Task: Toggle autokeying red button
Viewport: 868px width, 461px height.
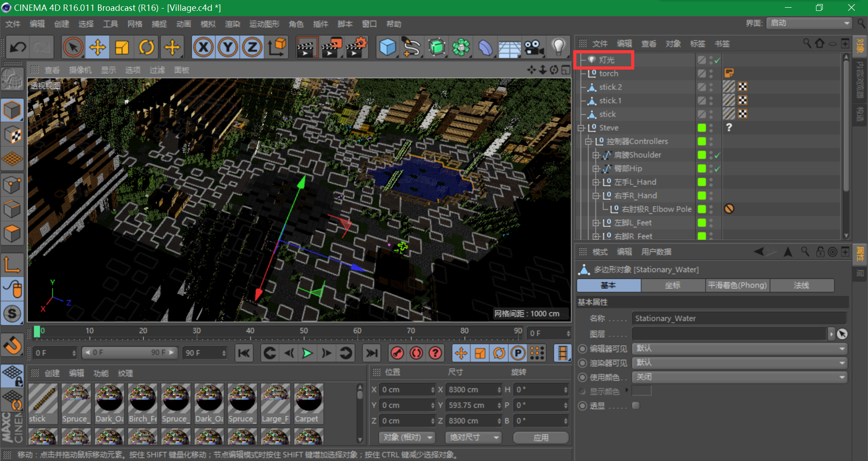Action: 416,353
